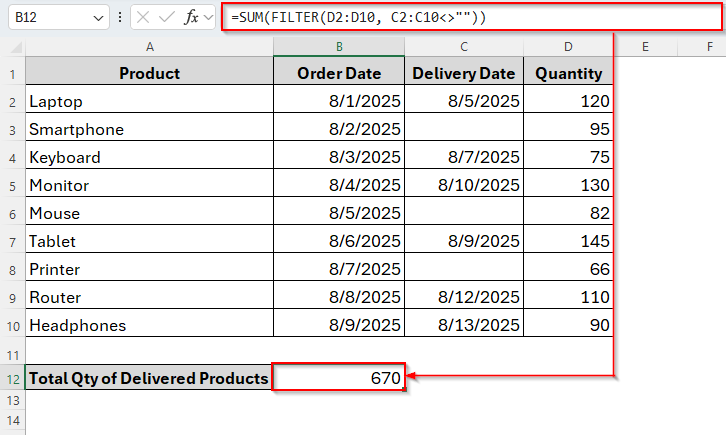Select column B header
This screenshot has width=726, height=435.
(x=339, y=46)
